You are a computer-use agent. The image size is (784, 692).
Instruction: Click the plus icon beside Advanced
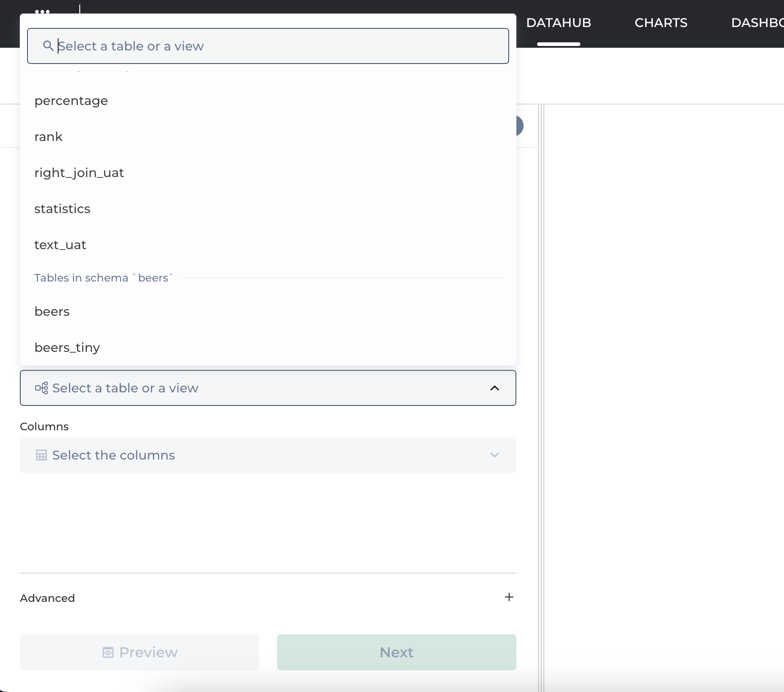(x=509, y=597)
